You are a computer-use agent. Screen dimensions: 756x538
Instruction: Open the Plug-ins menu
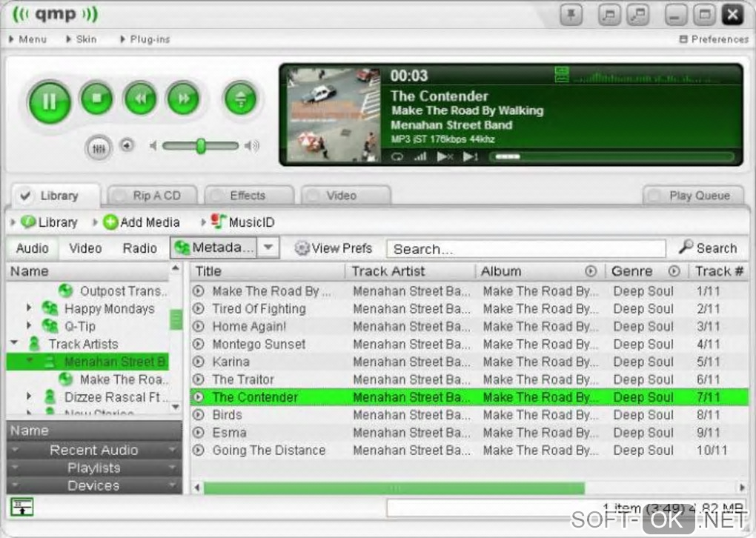click(x=145, y=39)
